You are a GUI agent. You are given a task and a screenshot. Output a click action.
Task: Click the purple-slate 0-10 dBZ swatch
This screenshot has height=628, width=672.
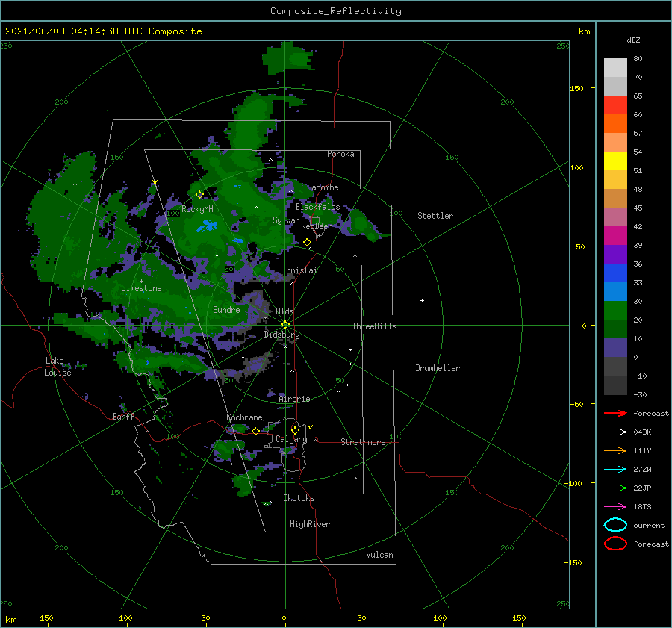point(615,348)
